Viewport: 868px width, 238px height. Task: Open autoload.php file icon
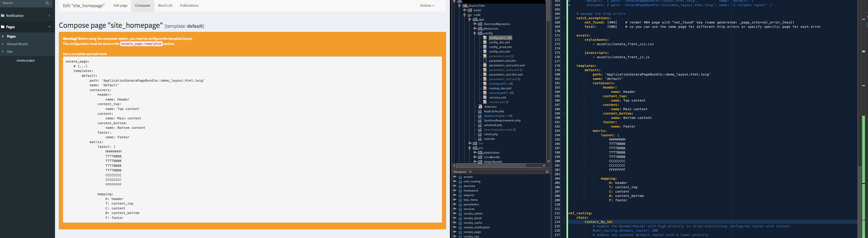(480, 125)
